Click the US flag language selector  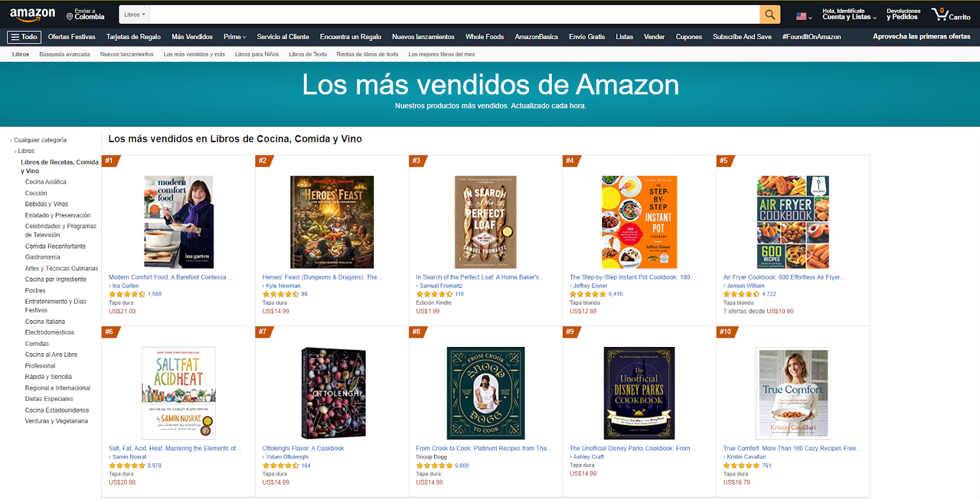coord(804,17)
